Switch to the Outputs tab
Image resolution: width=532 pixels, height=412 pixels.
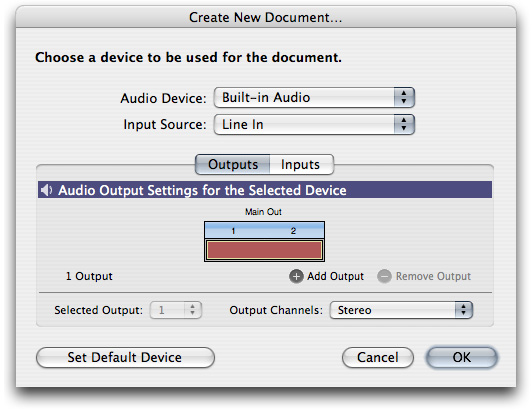click(x=233, y=165)
